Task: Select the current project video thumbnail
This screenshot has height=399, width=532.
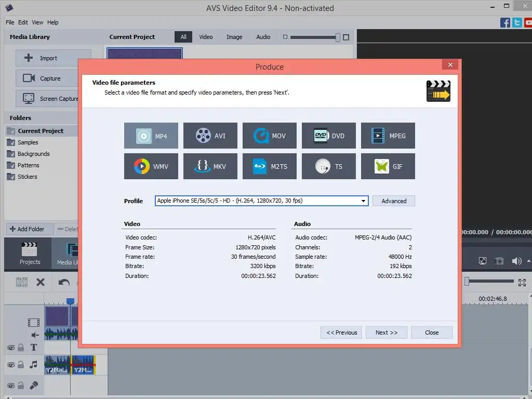Action: pos(145,54)
